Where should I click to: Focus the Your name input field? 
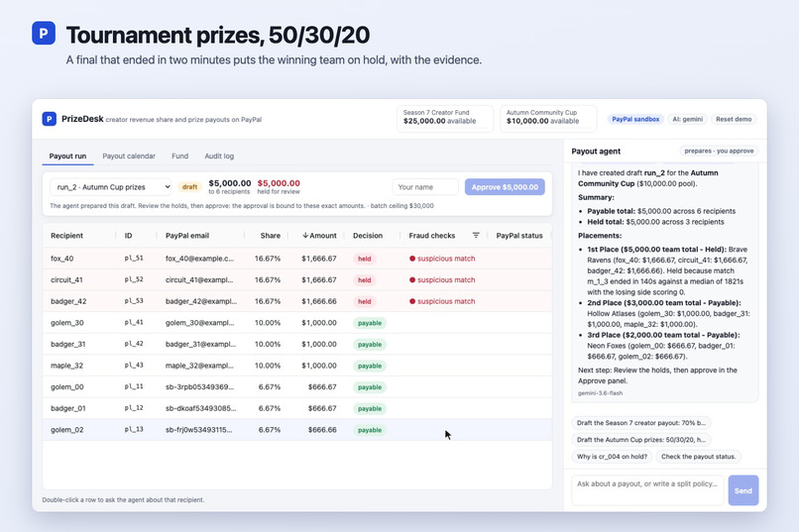[x=425, y=187]
